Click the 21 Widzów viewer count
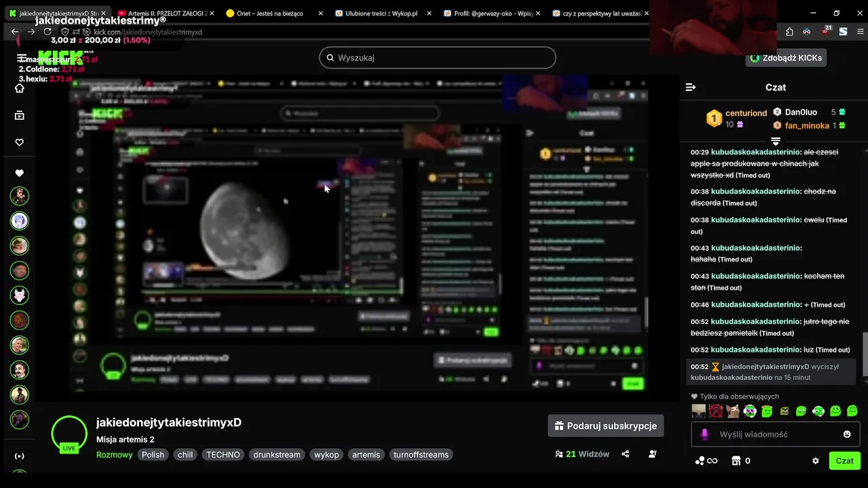The image size is (868, 488). (582, 454)
